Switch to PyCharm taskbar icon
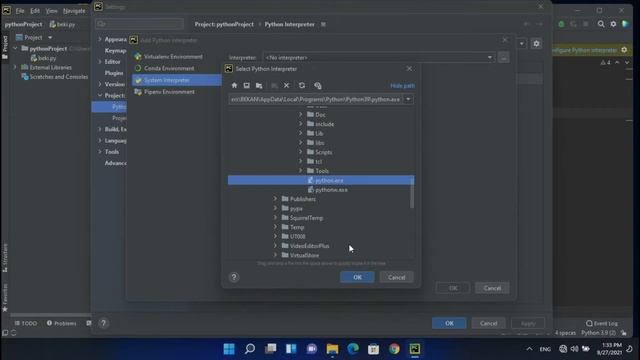Screen dimensions: 640x360 [x=415, y=349]
